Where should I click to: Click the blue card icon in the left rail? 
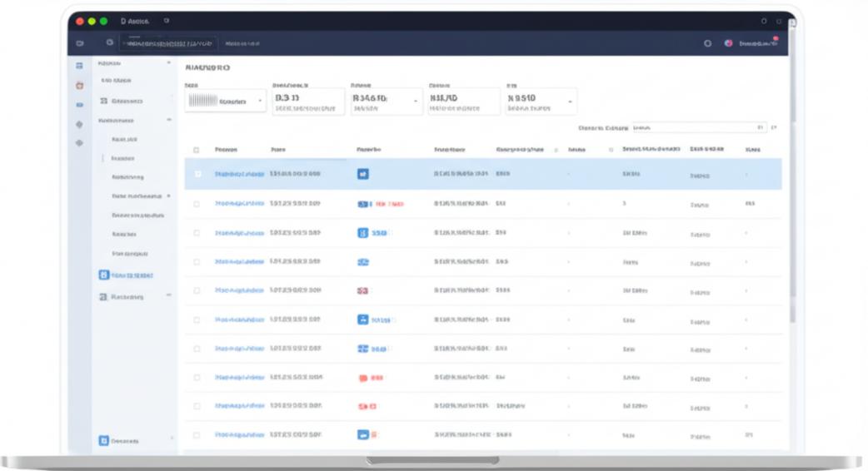(x=79, y=105)
